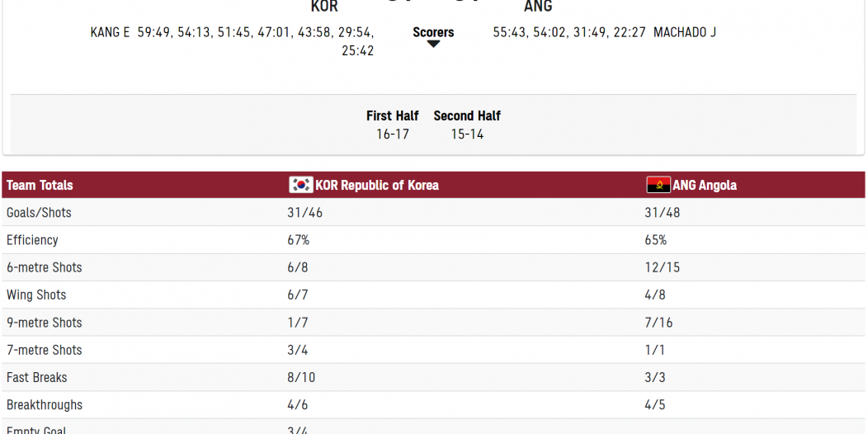The width and height of the screenshot is (868, 434).
Task: Click the Republic of Korea flag icon
Action: tap(301, 185)
